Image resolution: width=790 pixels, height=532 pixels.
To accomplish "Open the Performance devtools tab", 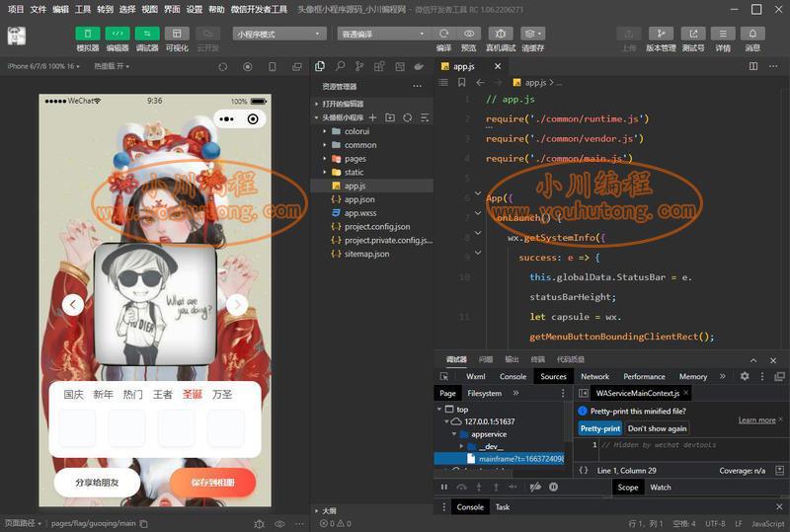I will pos(644,376).
